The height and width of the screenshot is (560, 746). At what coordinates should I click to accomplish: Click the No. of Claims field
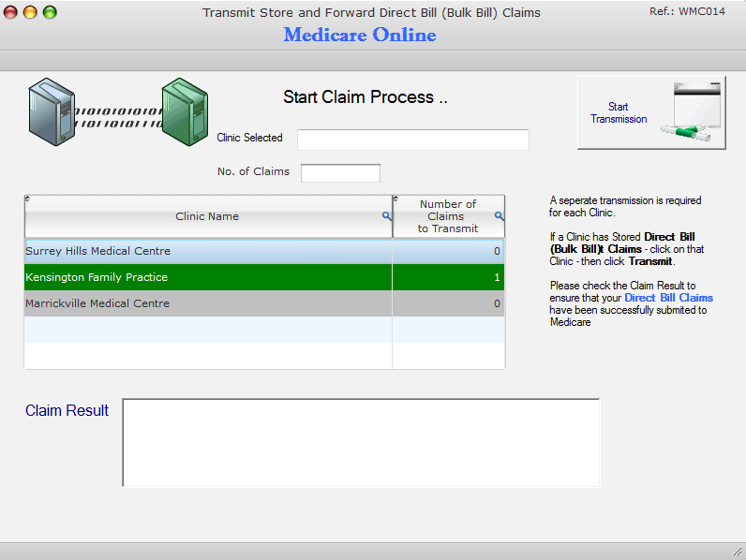(x=340, y=173)
